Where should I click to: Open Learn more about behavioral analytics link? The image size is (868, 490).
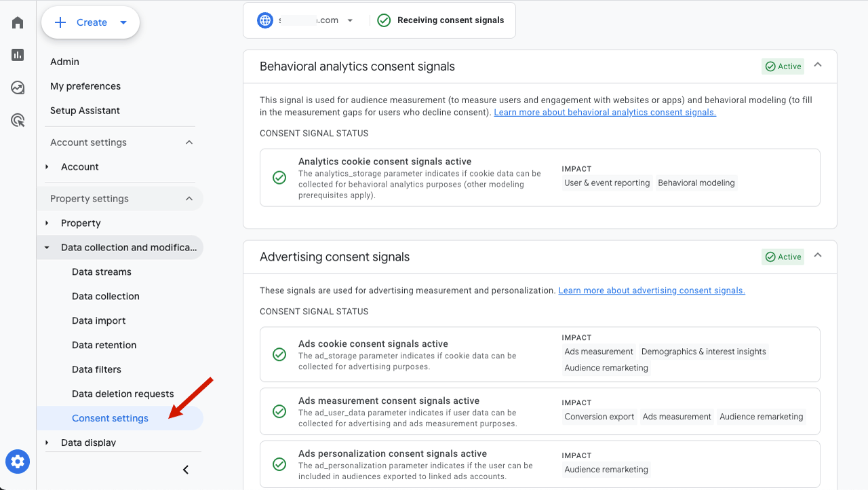tap(605, 112)
